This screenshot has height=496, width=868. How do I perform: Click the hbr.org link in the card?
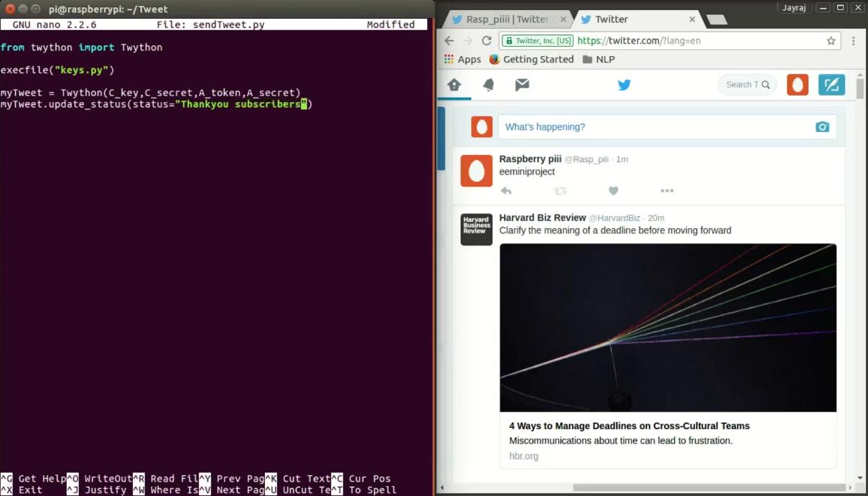[x=523, y=456]
